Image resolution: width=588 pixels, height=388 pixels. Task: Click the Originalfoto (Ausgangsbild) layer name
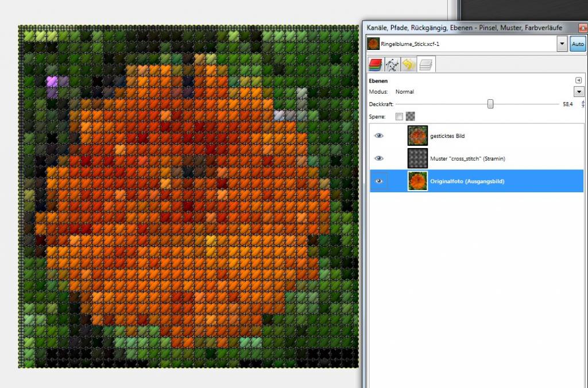click(x=467, y=181)
